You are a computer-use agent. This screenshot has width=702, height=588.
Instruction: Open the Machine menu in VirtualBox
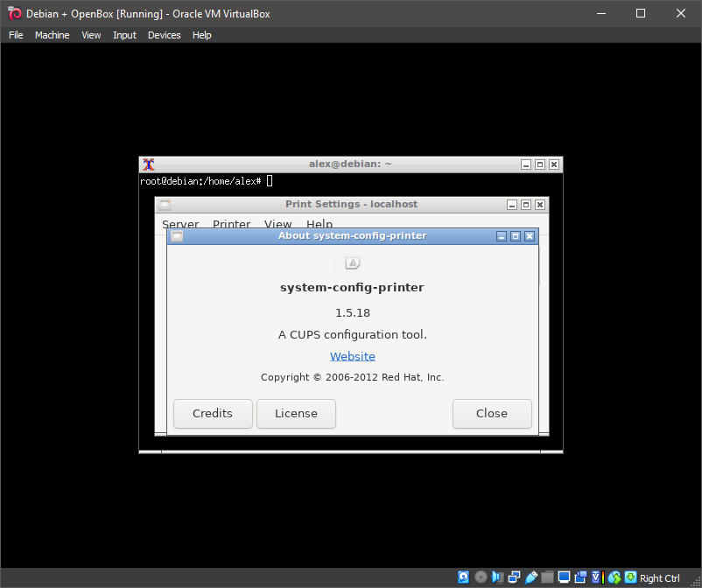(x=52, y=35)
